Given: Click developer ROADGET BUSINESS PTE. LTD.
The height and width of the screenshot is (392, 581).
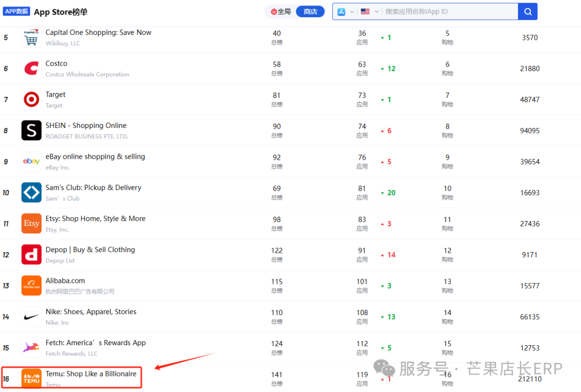Looking at the screenshot, I should [x=87, y=137].
